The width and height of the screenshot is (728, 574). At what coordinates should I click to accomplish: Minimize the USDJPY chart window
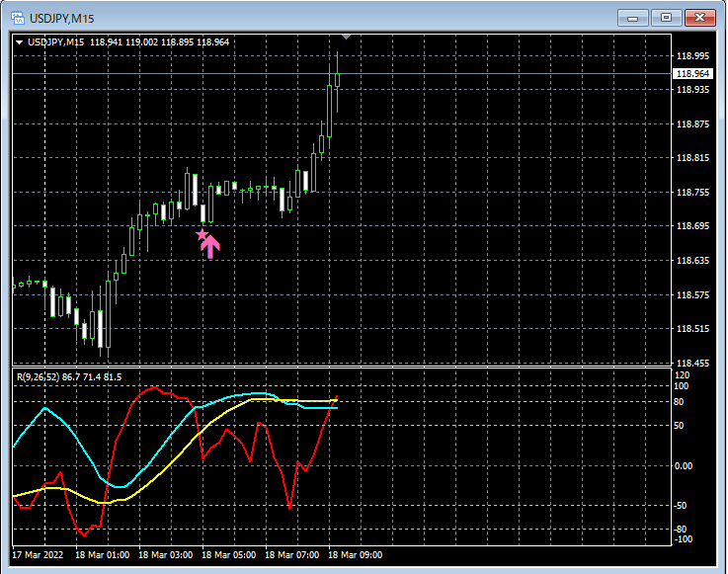[x=633, y=18]
